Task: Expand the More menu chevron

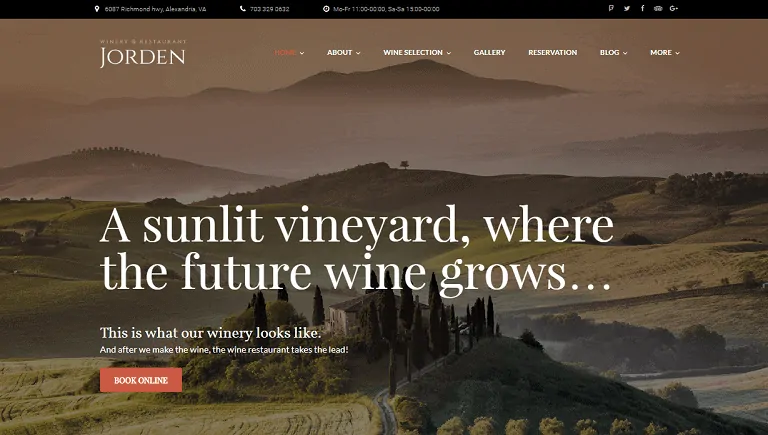Action: tap(677, 53)
